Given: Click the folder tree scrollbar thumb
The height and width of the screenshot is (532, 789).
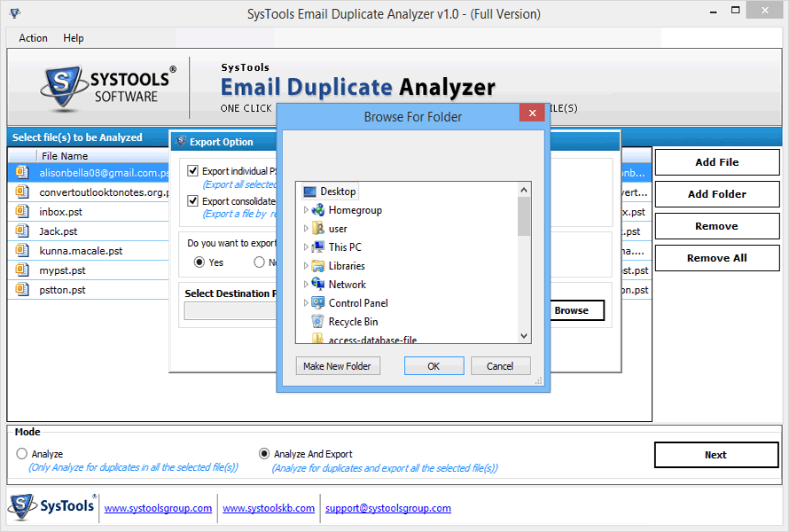Looking at the screenshot, I should 523,216.
